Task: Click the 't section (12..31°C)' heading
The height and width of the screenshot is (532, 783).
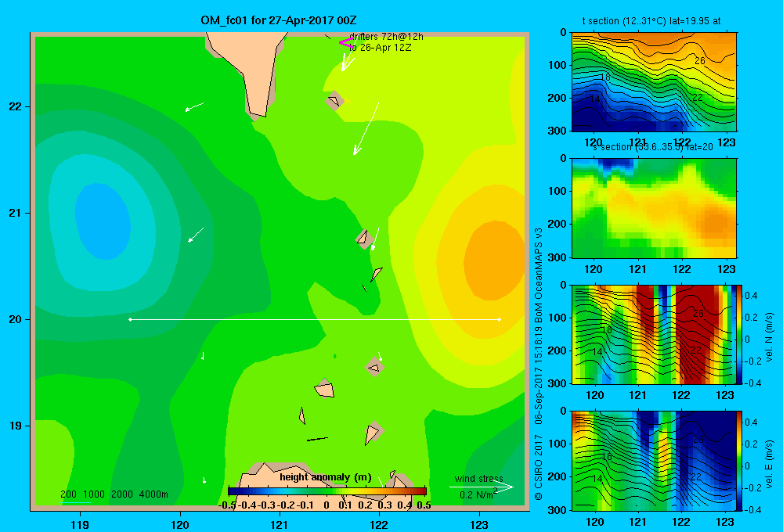Action: click(x=651, y=21)
